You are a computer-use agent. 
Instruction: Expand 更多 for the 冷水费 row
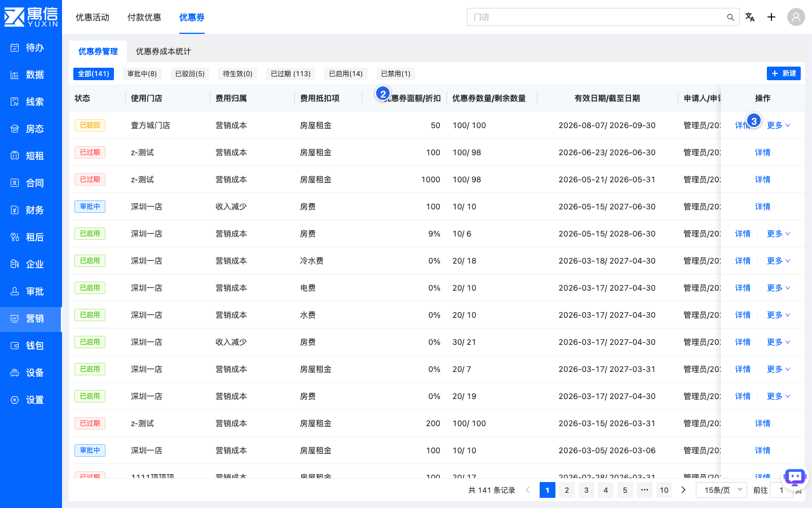pyautogui.click(x=778, y=261)
